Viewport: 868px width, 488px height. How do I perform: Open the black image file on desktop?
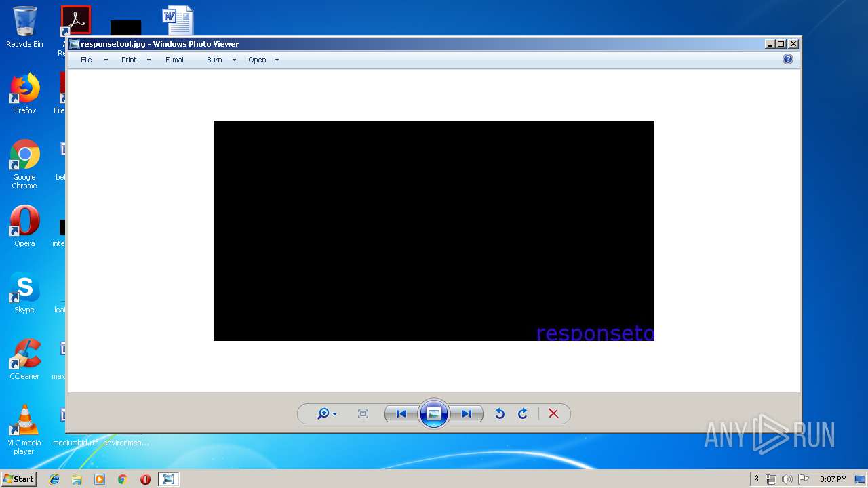(x=125, y=28)
